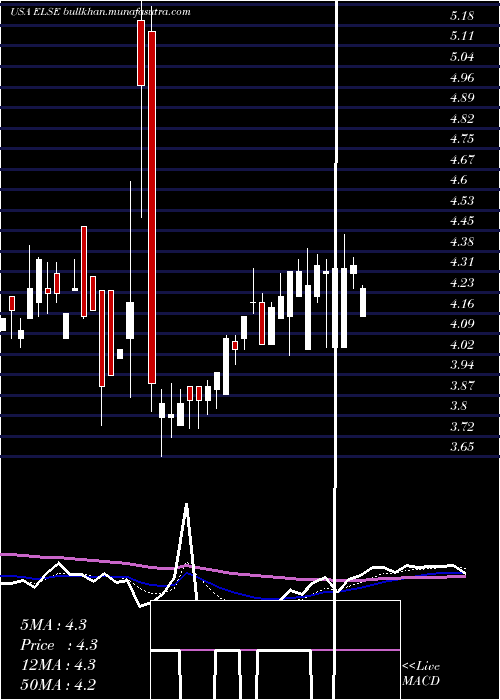This screenshot has width=500, height=700.
Task: Click the last white candlestick on the right
Action: pyautogui.click(x=363, y=302)
